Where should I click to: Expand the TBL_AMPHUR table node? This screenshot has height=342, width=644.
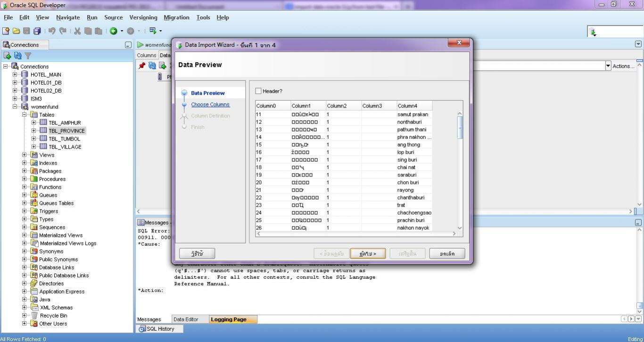[34, 123]
